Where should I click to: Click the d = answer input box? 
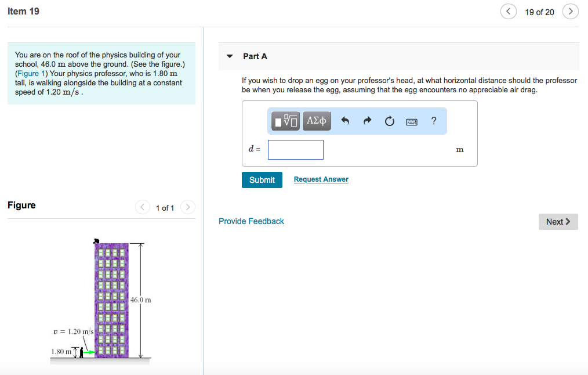click(x=296, y=150)
